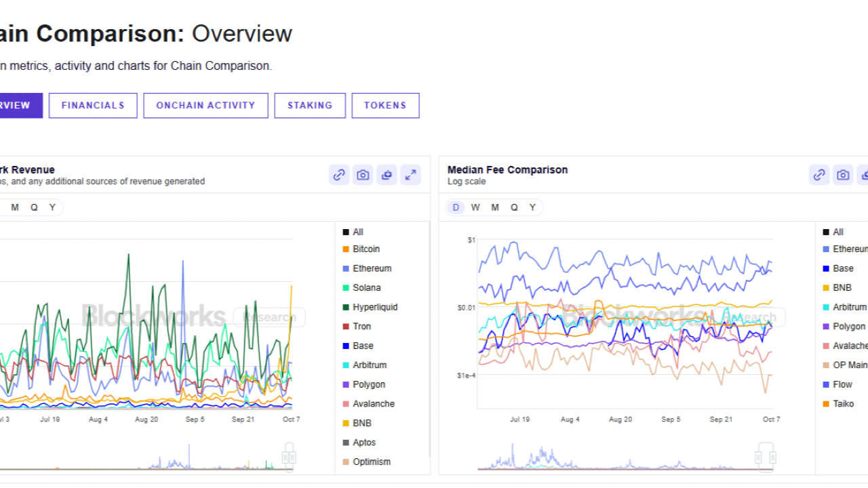This screenshot has height=488, width=868.
Task: Click the STAKING button
Action: (x=310, y=105)
